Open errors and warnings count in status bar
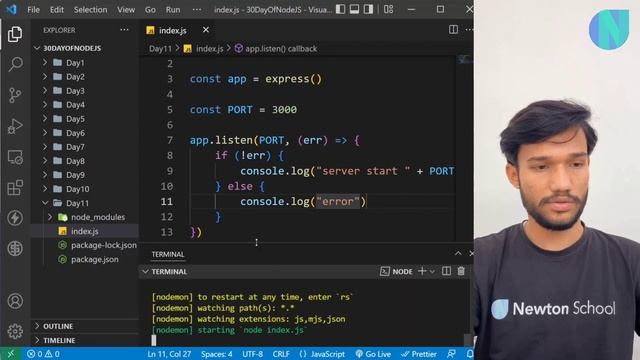640x360 pixels. [43, 354]
